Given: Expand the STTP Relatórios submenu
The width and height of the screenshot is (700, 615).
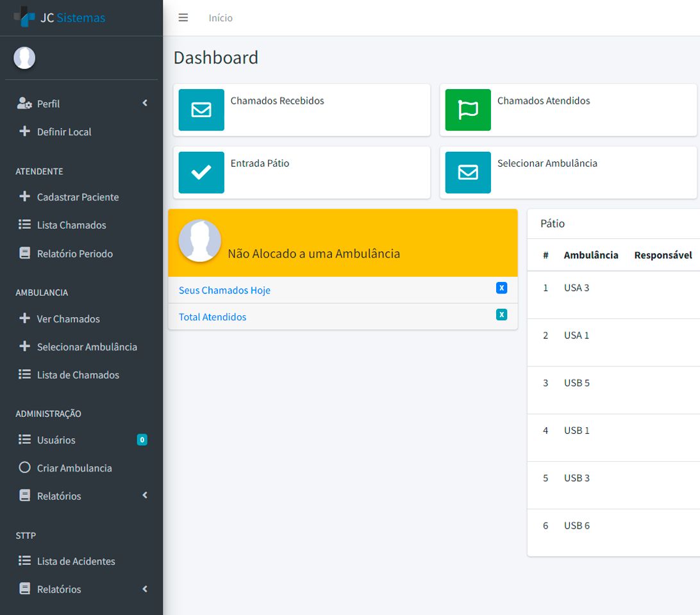Looking at the screenshot, I should 145,589.
